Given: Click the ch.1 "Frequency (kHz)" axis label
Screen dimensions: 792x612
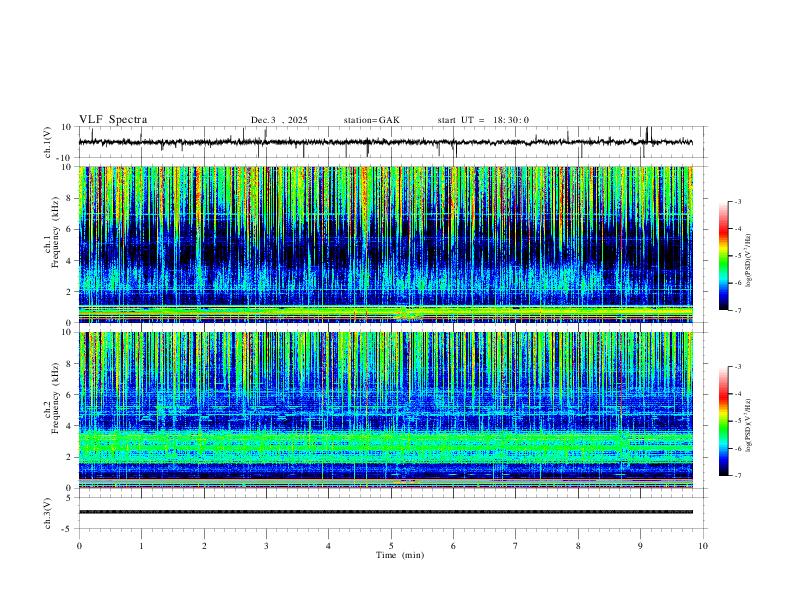Looking at the screenshot, I should coord(55,233).
